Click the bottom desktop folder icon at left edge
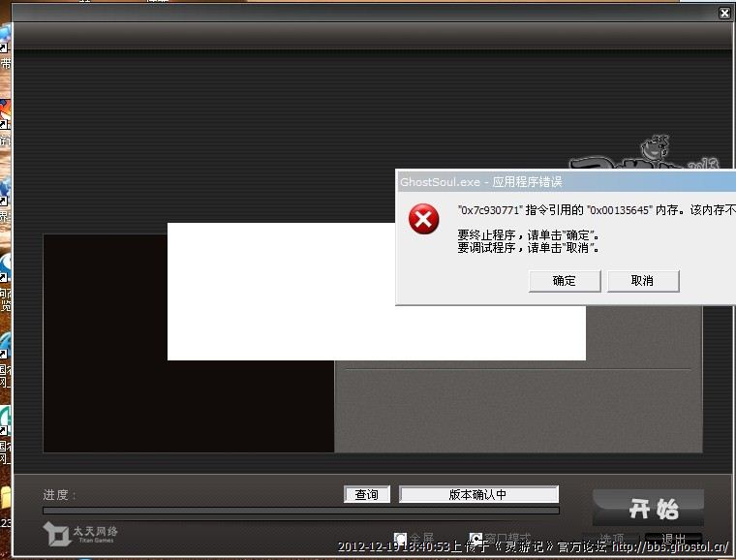The width and height of the screenshot is (736, 560). click(5, 498)
